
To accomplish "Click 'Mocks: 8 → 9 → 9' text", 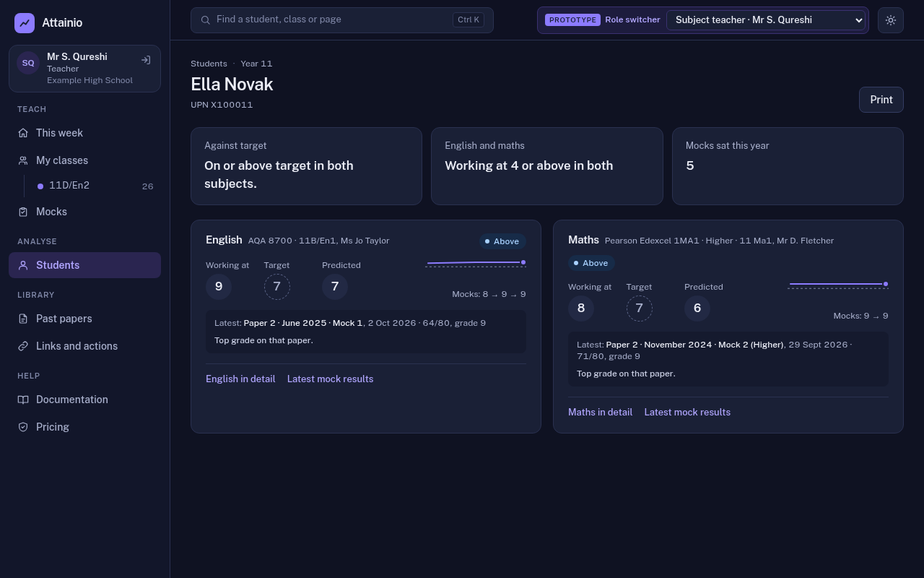I will pos(489,294).
